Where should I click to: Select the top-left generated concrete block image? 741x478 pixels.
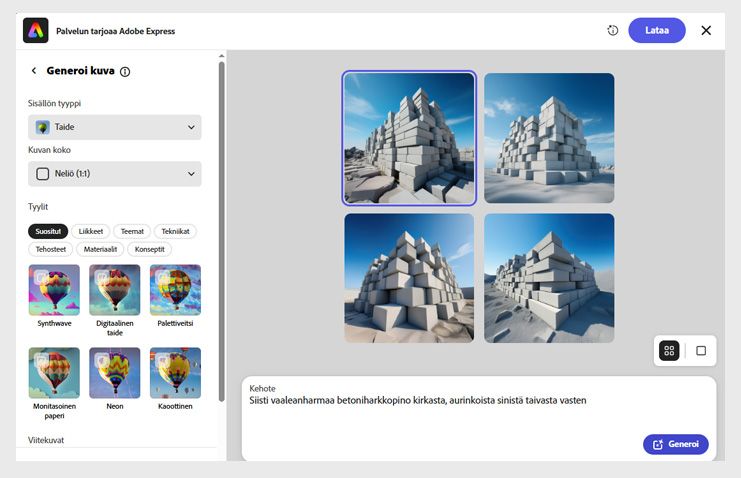[x=409, y=138]
